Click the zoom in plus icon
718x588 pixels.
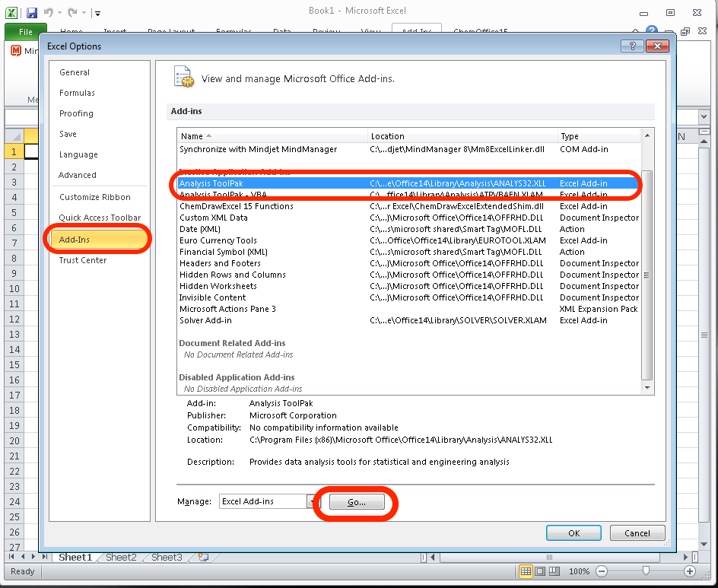tap(690, 571)
